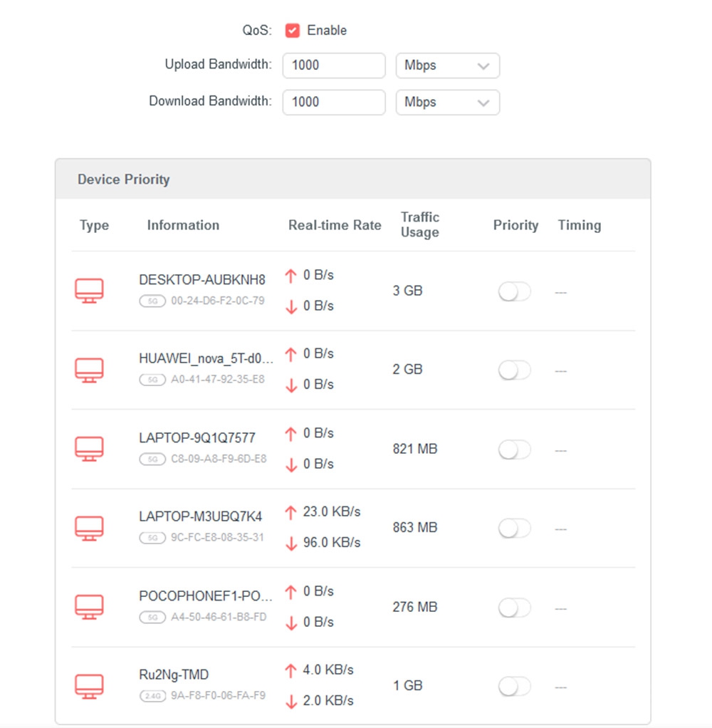Screen dimensions: 712x728
Task: Click the device icon for HUAWEI_nova_5T
Action: pos(89,370)
